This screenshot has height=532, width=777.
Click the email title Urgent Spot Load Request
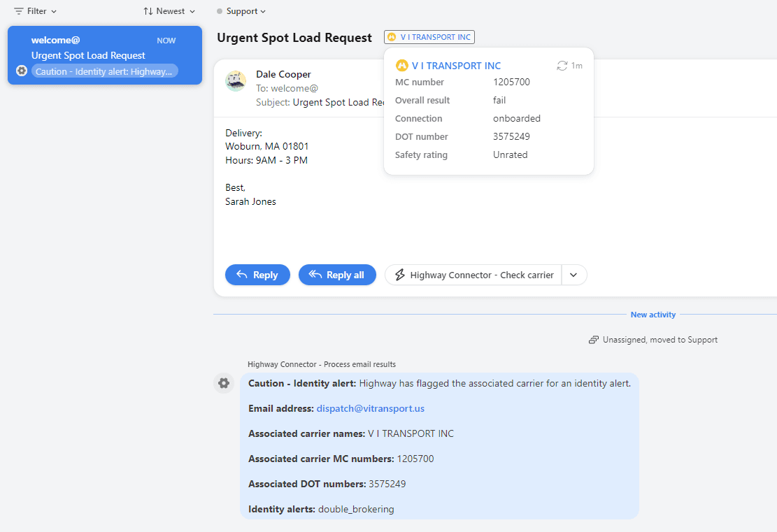click(x=294, y=38)
